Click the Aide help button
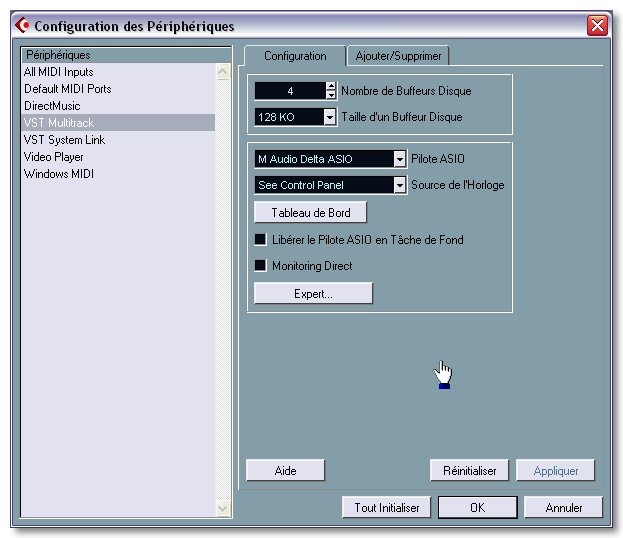Screen dimensions: 623x538 (285, 471)
